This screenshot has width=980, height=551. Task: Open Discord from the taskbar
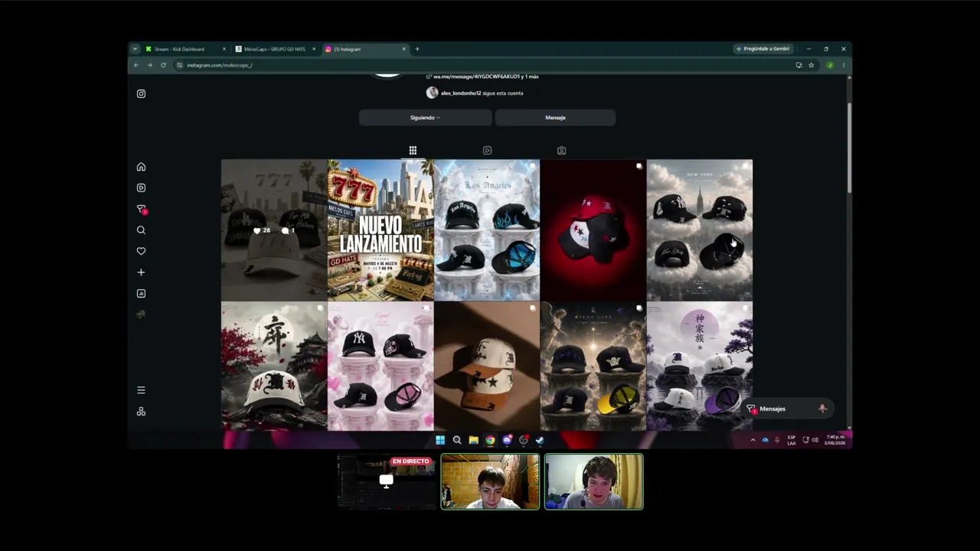(x=507, y=440)
